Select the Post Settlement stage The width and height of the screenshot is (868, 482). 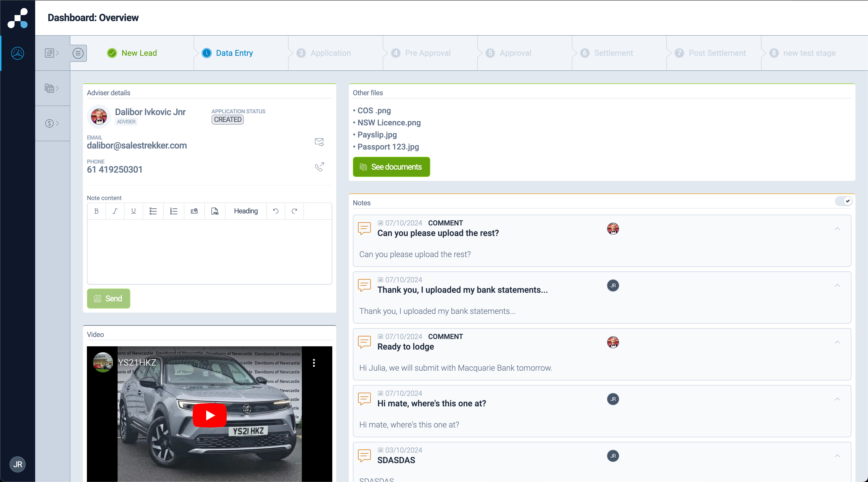(x=711, y=53)
